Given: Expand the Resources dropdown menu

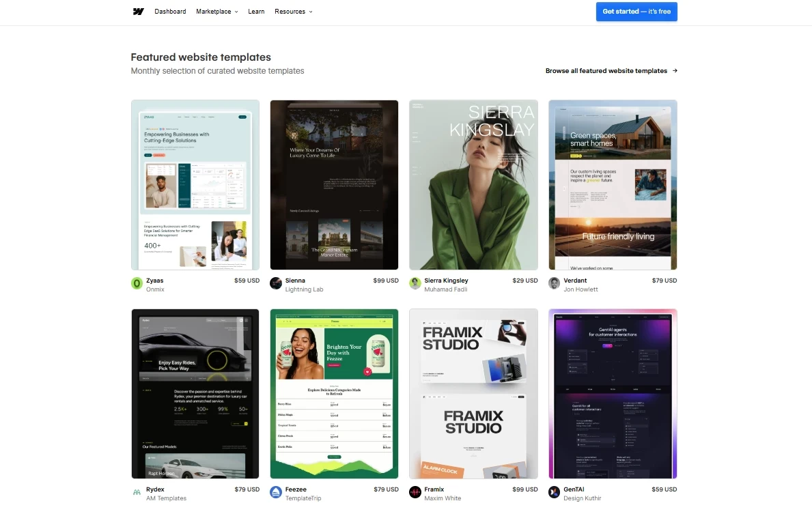Looking at the screenshot, I should click(293, 12).
